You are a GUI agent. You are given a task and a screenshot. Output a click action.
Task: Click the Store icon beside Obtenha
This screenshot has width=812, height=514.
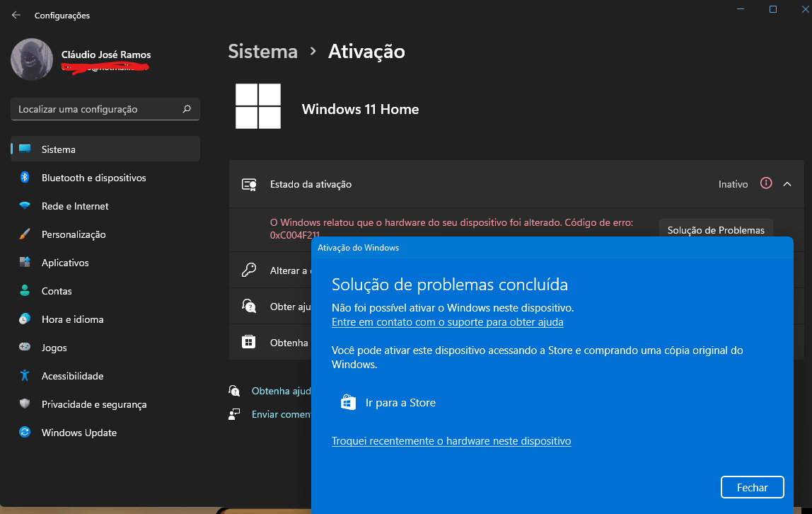point(248,342)
